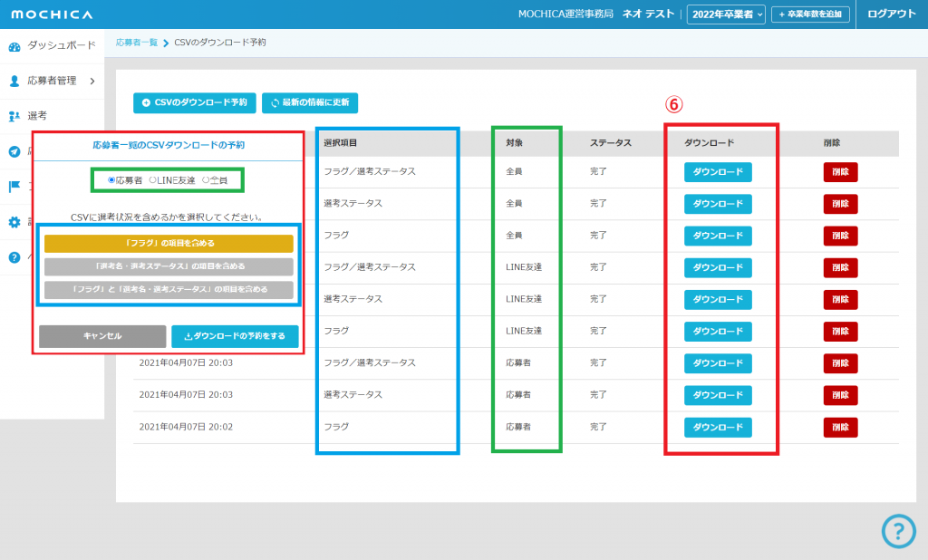Choose 「選考名・選考ステータス」の項目を含める option
The image size is (928, 560).
[169, 266]
